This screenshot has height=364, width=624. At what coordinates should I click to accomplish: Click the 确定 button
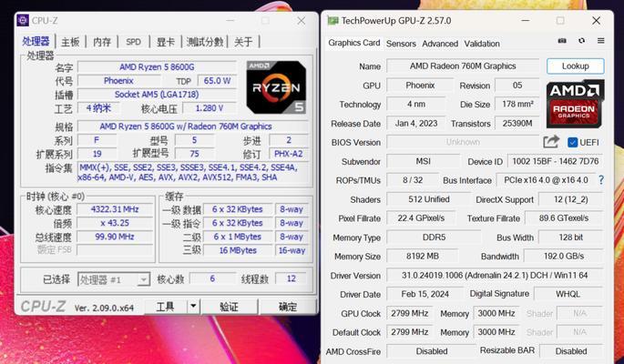click(x=287, y=307)
